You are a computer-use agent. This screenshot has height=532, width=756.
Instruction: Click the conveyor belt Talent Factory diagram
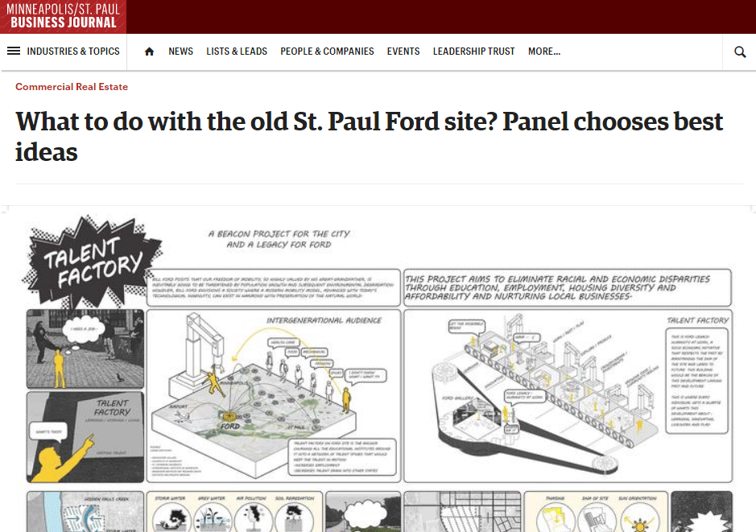(x=568, y=396)
